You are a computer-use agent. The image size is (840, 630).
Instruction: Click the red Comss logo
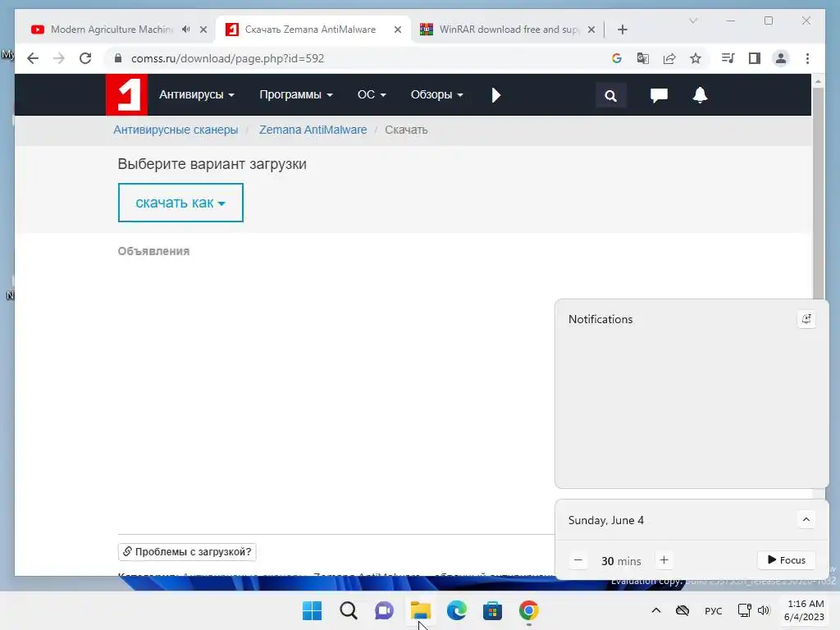click(126, 95)
